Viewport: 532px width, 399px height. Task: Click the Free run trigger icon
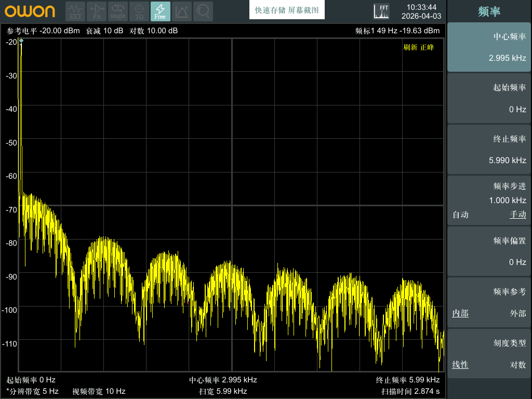point(161,11)
